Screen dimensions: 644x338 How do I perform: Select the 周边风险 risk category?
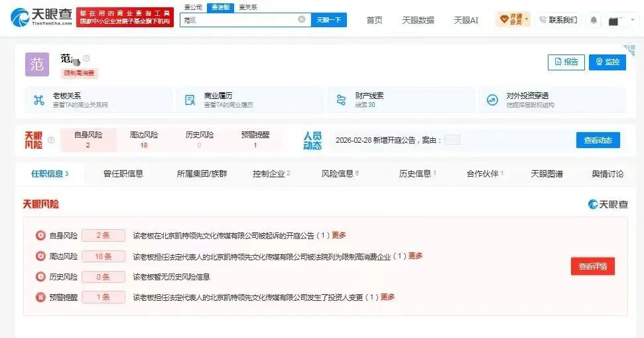click(144, 139)
